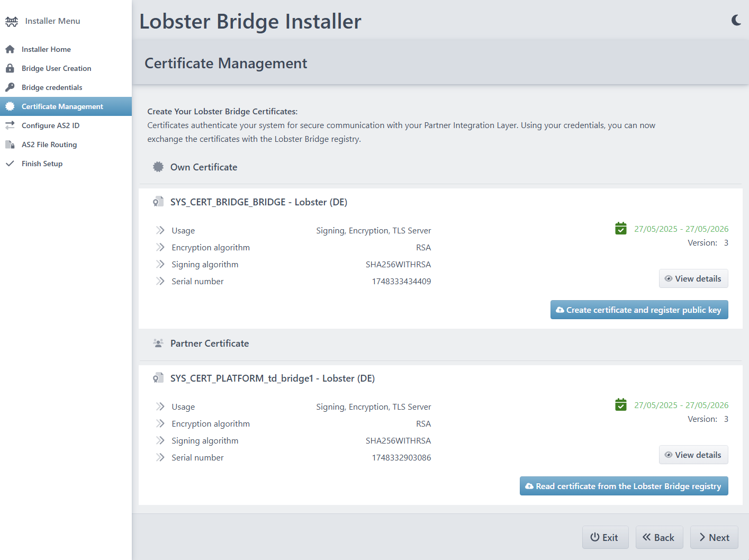Toggle dark mode with the moon icon
Screen dimensions: 749x560
click(736, 20)
